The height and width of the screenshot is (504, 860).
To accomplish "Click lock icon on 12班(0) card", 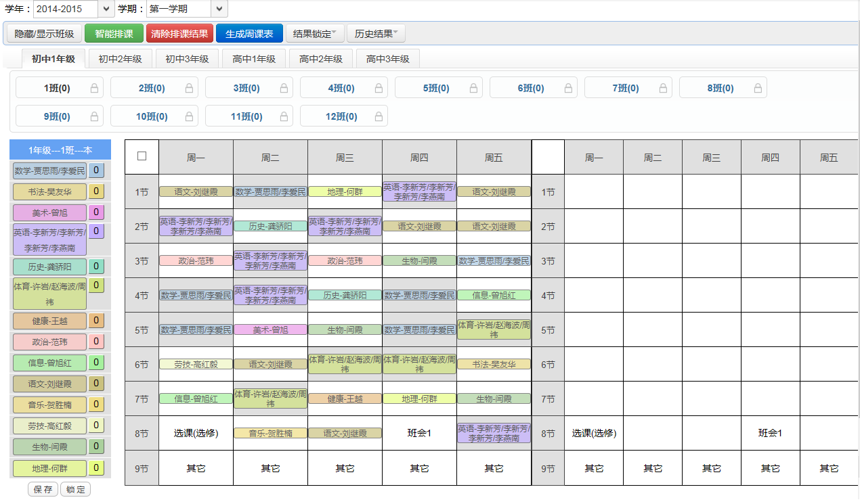I will pos(379,116).
